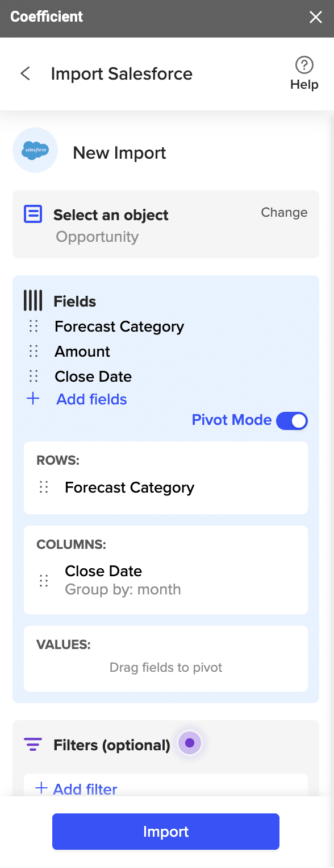The height and width of the screenshot is (868, 334).
Task: Click the Fields columns icon
Action: pyautogui.click(x=33, y=300)
